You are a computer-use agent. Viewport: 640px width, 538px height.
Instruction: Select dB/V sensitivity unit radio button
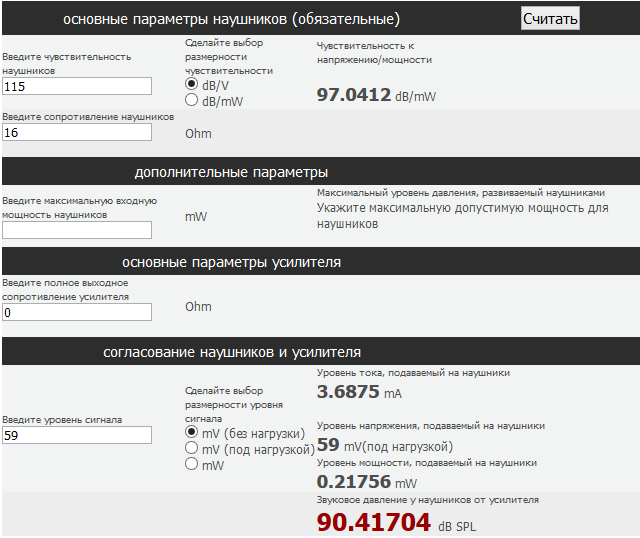(x=191, y=84)
